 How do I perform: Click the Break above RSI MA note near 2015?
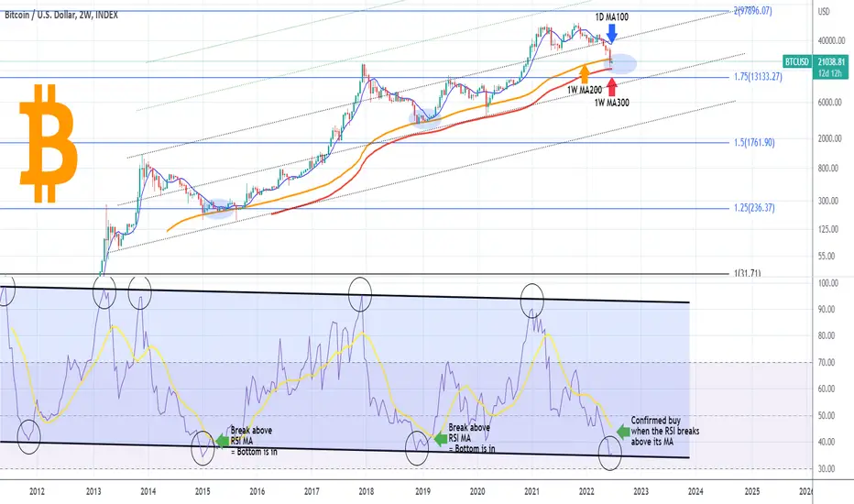click(254, 441)
